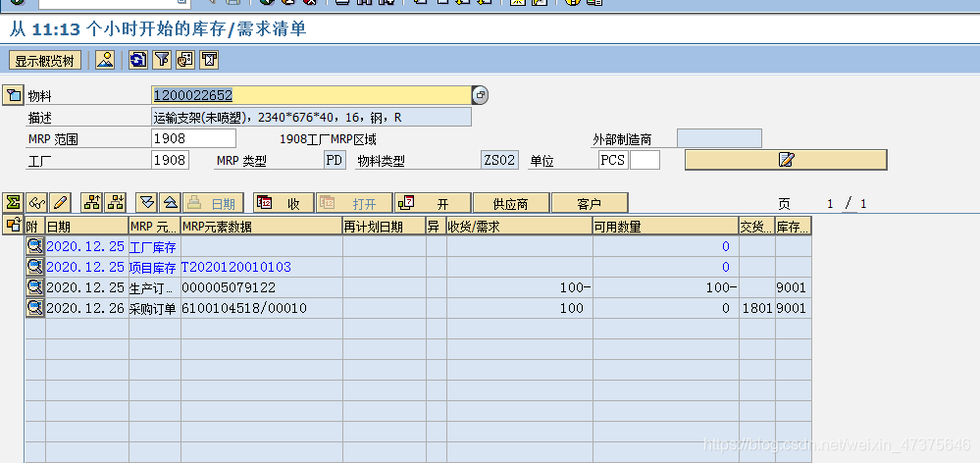
Task: Click the 再计划日期 column header
Action: point(385,227)
